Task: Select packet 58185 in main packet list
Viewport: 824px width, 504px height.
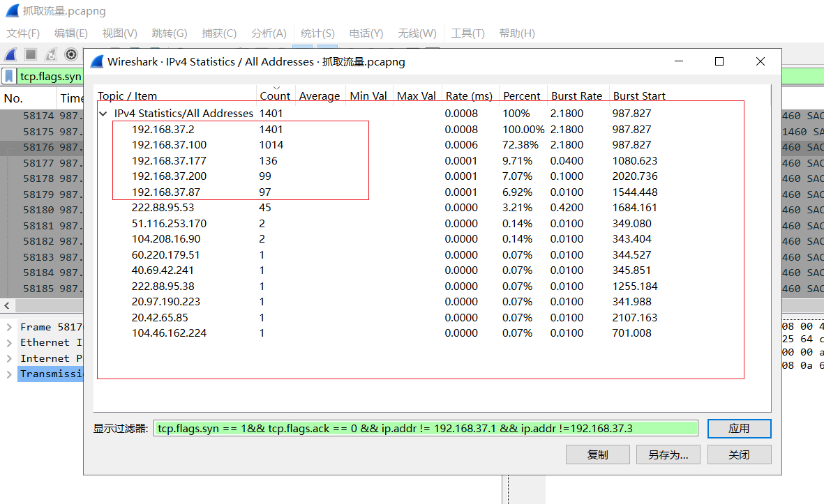Action: click(x=42, y=289)
